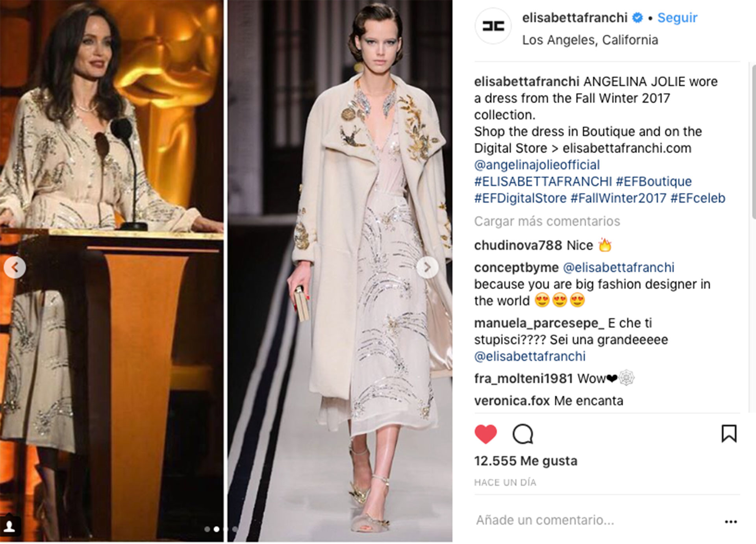Visit the @angelinajolieofficial mention

coord(537,165)
